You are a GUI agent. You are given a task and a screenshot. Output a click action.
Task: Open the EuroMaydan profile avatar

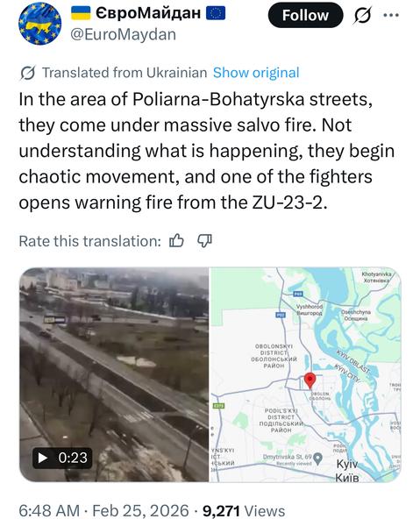[40, 24]
